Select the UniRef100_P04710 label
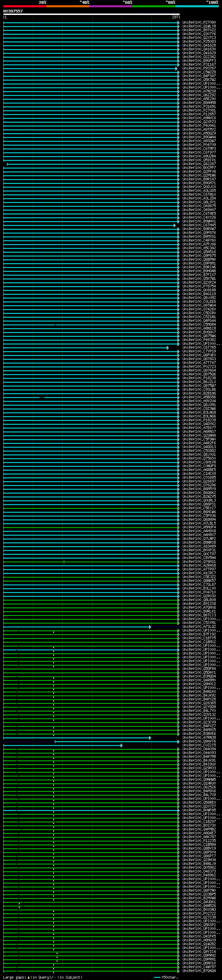222x980 pixels. coord(199,592)
